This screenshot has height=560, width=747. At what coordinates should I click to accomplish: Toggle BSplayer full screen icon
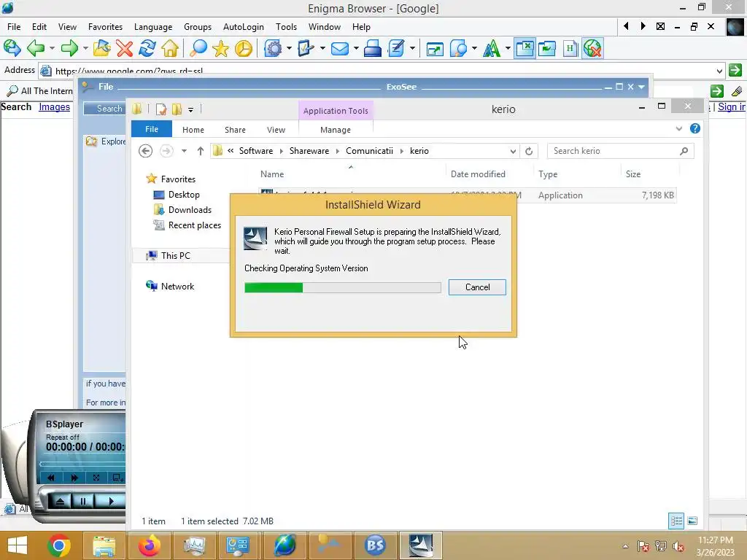coord(96,478)
